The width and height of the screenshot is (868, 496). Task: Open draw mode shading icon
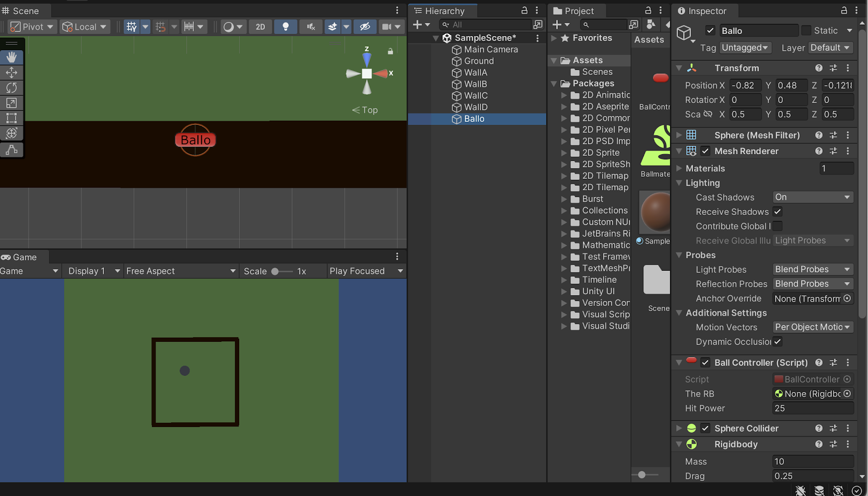click(x=229, y=27)
